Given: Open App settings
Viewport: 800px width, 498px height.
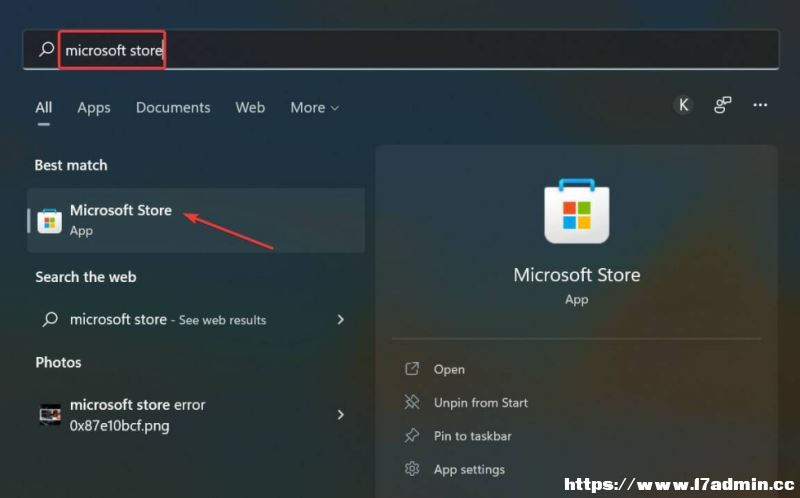Looking at the screenshot, I should (x=469, y=469).
